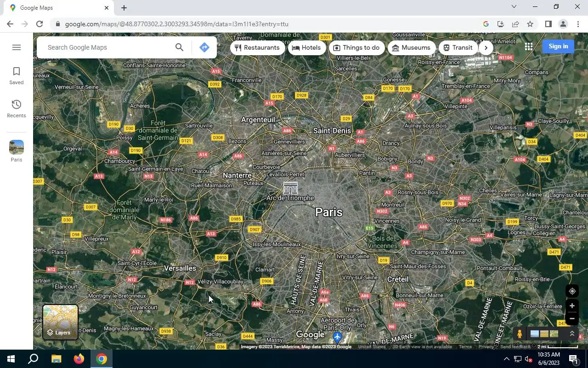This screenshot has width=588, height=368.
Task: Show more category chips arrow
Action: [486, 47]
